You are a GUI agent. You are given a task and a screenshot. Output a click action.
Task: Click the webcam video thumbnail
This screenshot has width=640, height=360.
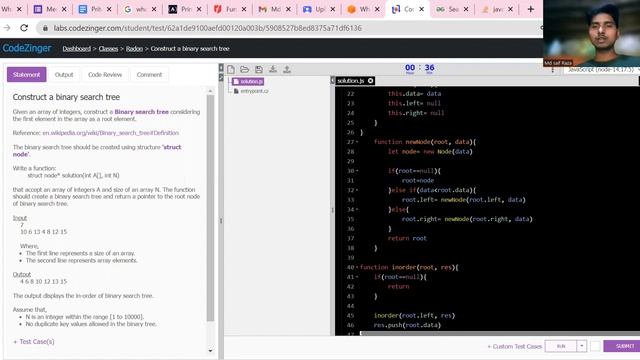tap(591, 33)
